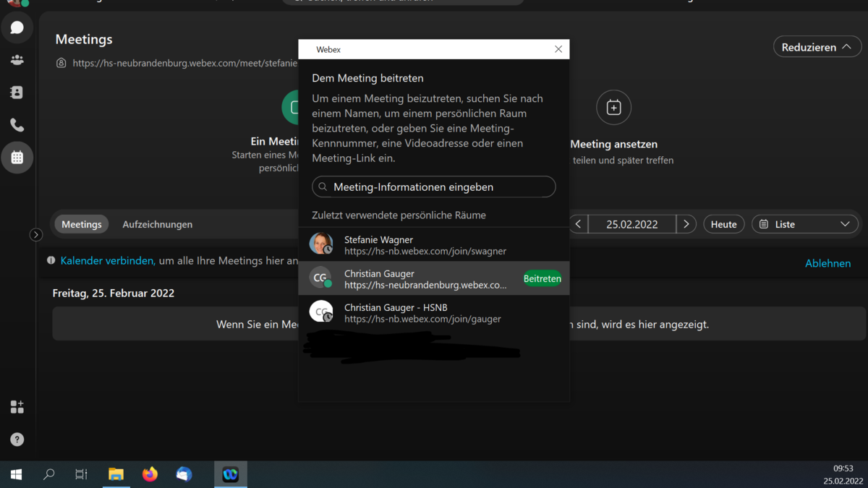
Task: Click the date field showing 25.02.2022
Action: coord(632,224)
